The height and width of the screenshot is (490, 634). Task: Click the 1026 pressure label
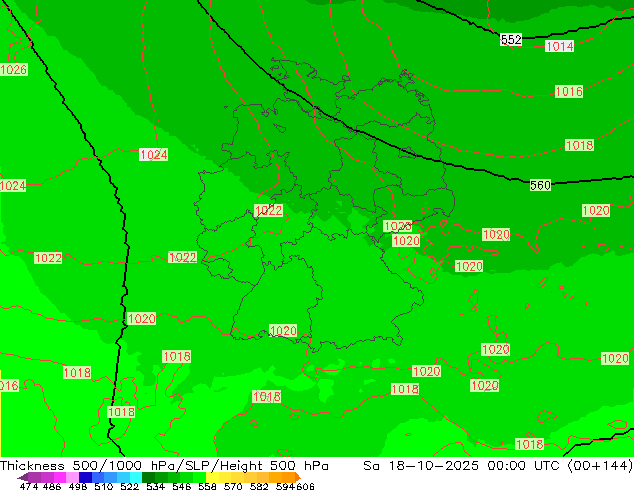click(14, 70)
